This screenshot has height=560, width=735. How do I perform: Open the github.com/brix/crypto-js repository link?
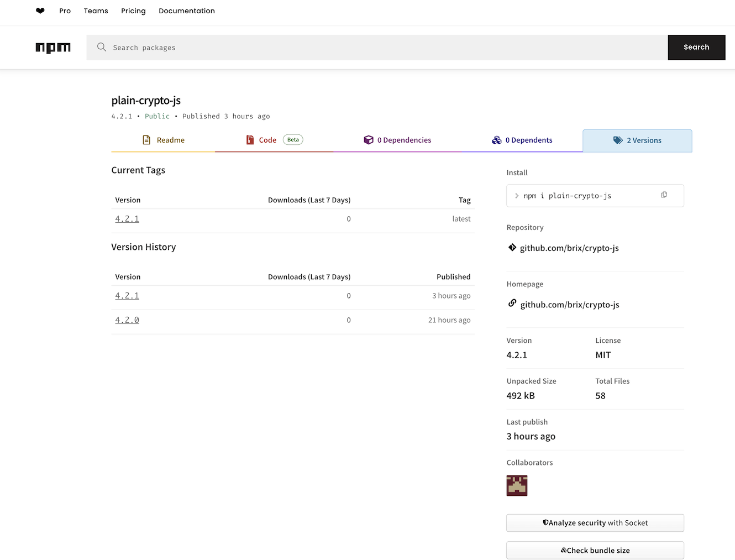[x=569, y=248]
